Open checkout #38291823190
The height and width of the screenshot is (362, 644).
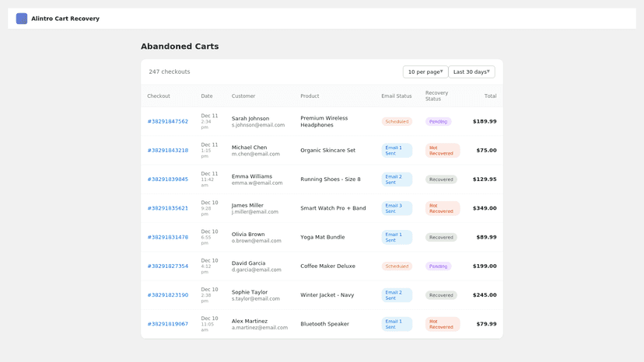coord(167,295)
